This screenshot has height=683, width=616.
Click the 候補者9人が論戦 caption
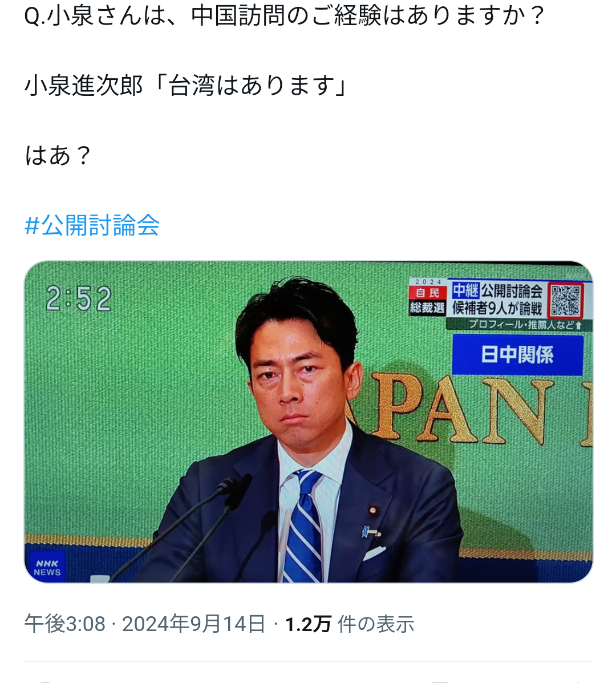pos(497,308)
